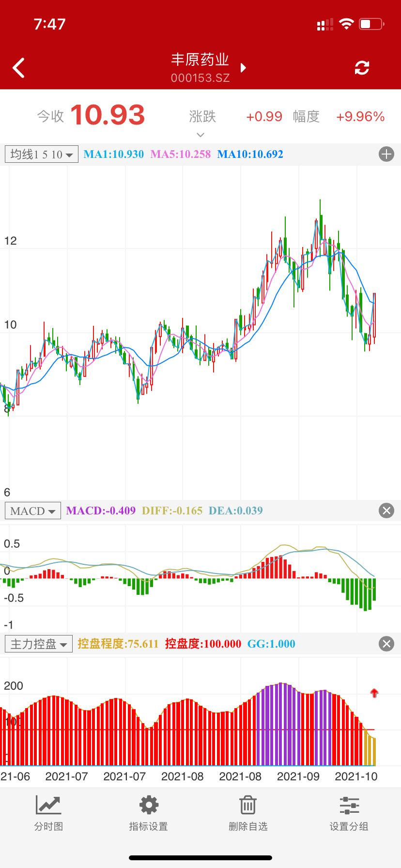Refresh the stock quote data
The height and width of the screenshot is (868, 401).
point(362,68)
